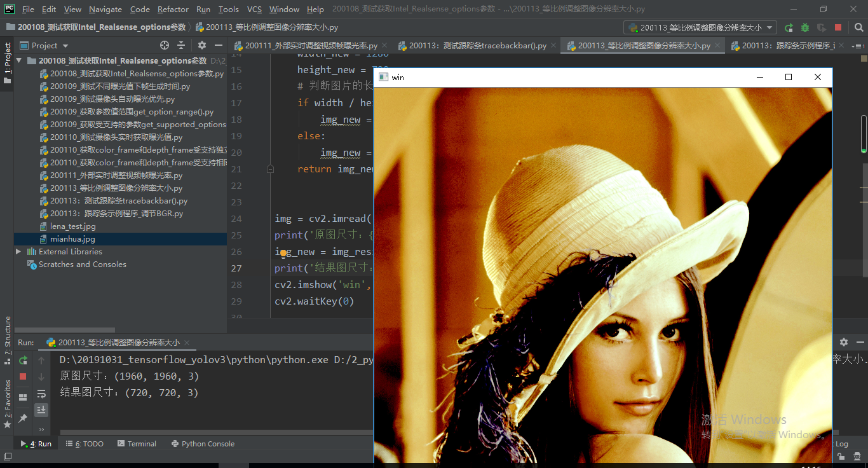Click the fold marker beside the return line
The width and height of the screenshot is (868, 468).
[x=270, y=169]
